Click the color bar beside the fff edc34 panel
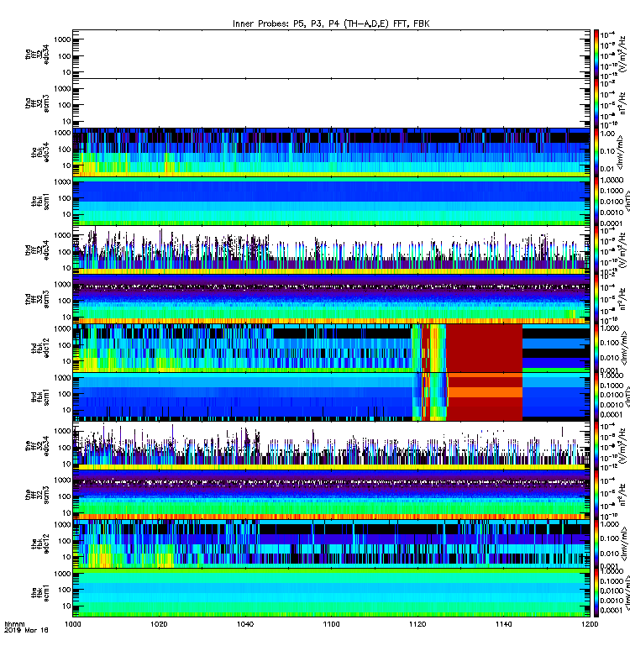 (x=596, y=446)
